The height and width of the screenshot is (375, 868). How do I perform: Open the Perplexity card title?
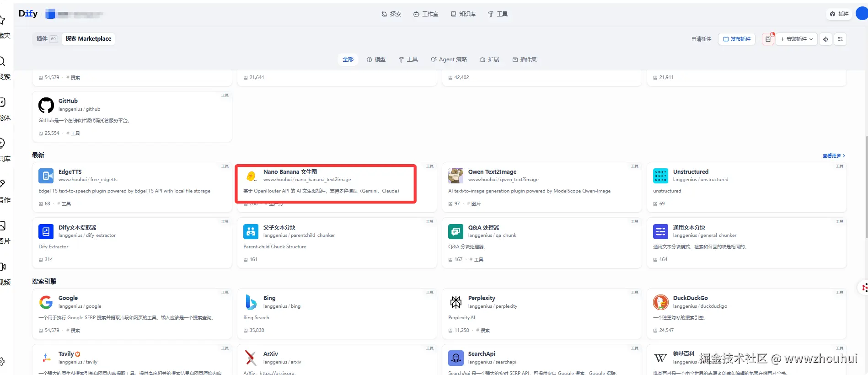coord(482,298)
